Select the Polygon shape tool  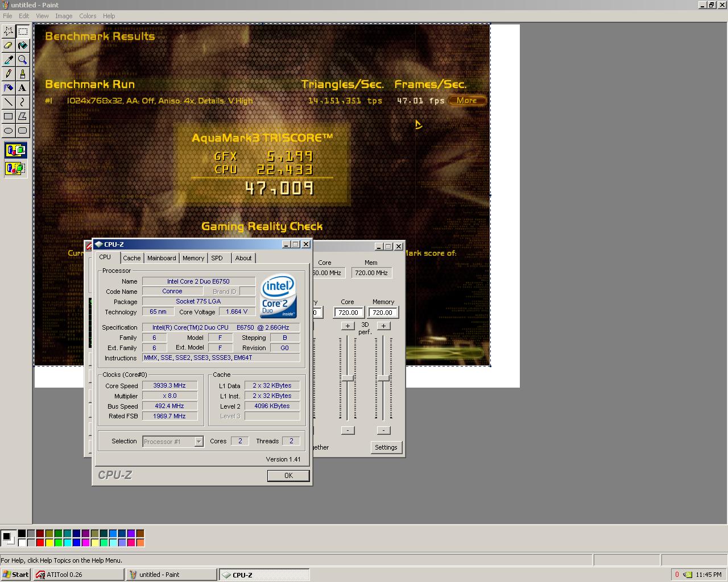click(23, 117)
